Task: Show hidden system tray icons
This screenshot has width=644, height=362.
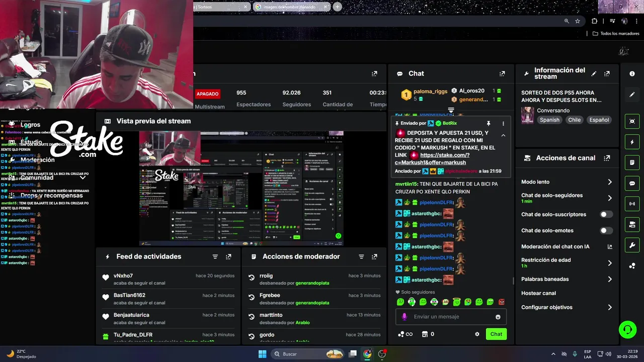Action: (553, 354)
